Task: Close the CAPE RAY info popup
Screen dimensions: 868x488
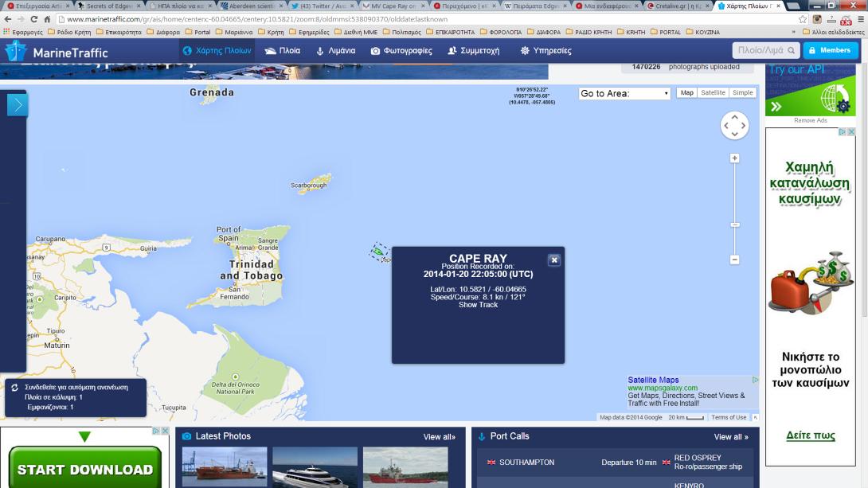Action: pos(554,260)
